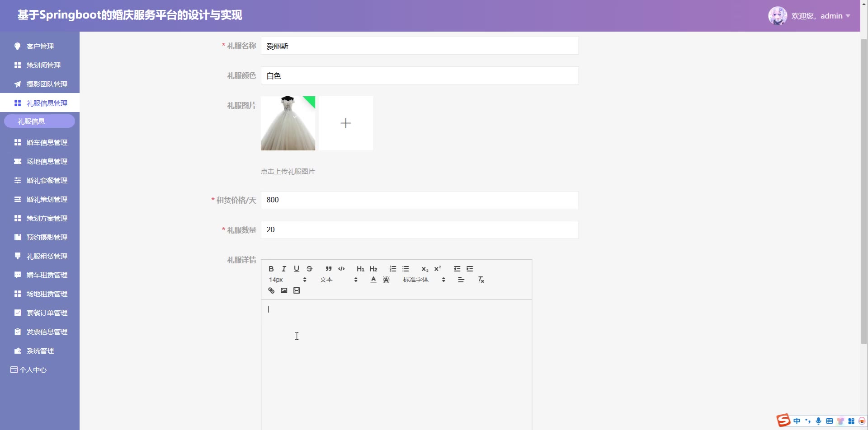This screenshot has height=430, width=868.
Task: Select the 礼服信息 submenu item
Action: 40,121
